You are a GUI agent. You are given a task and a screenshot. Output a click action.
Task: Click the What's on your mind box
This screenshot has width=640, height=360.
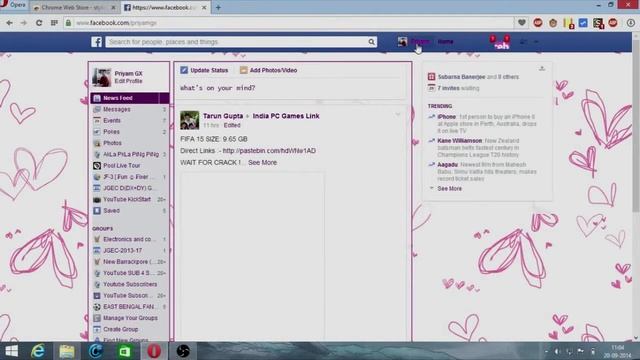(291, 88)
